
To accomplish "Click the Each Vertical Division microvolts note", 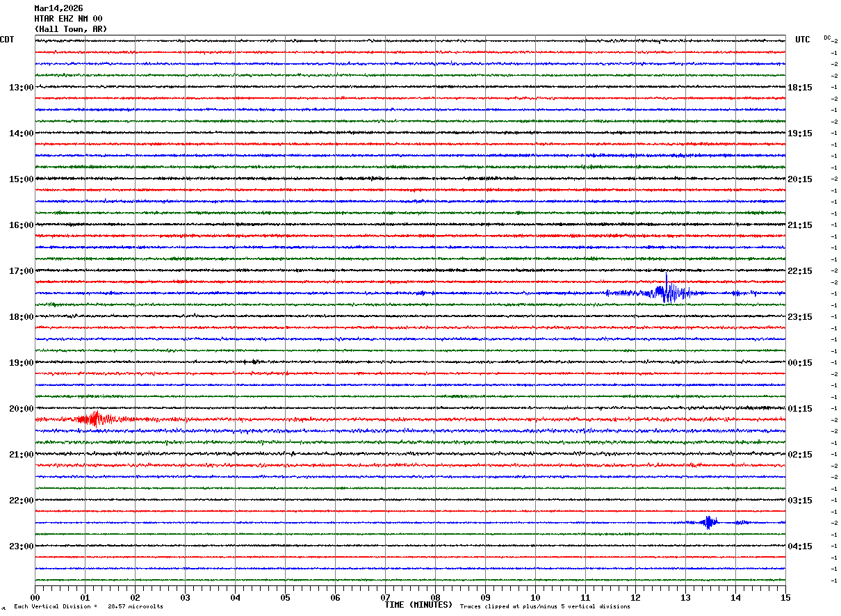I will point(88,607).
